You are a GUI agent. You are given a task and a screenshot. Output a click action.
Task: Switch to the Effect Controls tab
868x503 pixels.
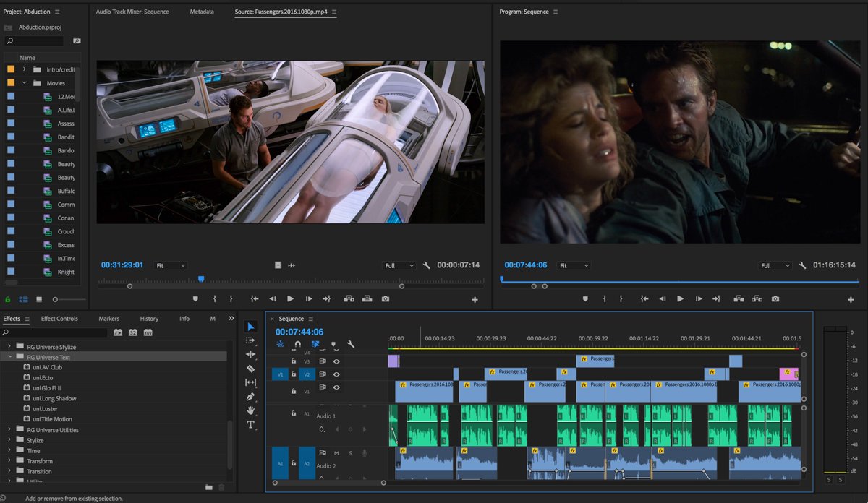point(59,319)
